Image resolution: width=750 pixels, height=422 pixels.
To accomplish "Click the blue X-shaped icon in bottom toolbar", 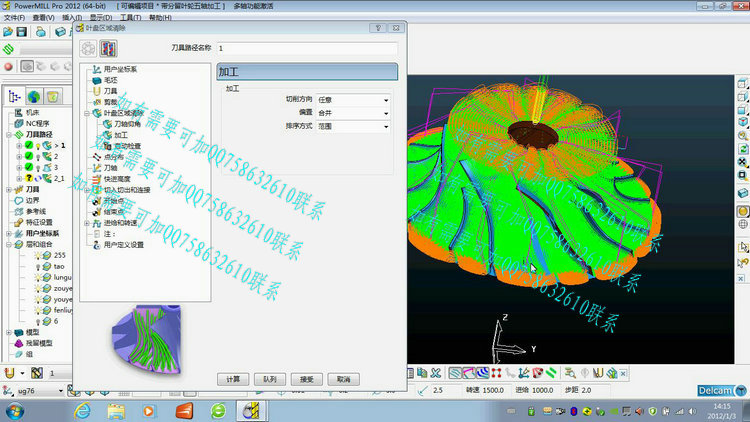I will coord(436,373).
